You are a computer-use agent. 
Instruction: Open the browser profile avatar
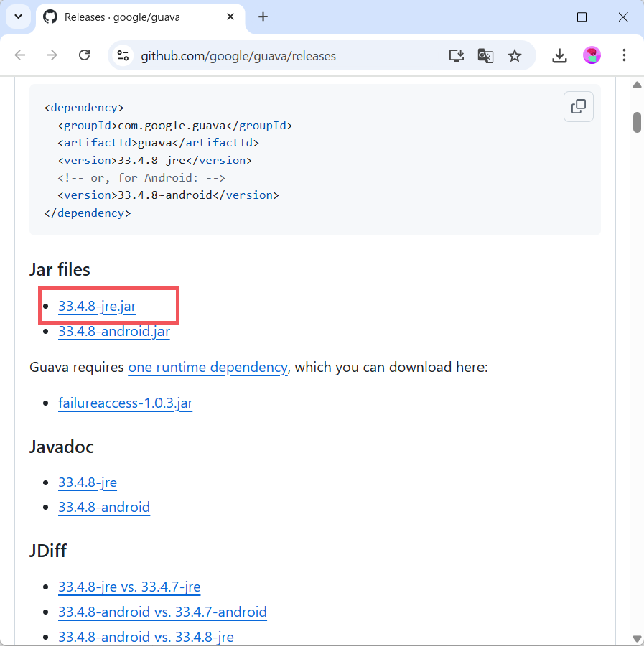click(x=592, y=55)
